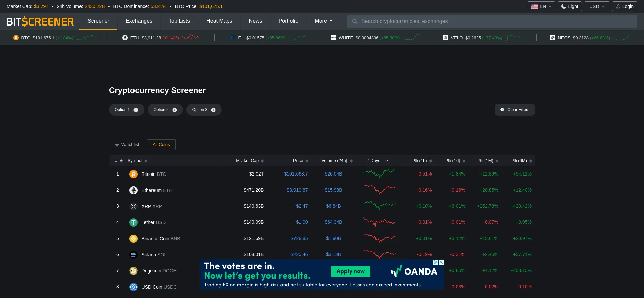Image resolution: width=644 pixels, height=298 pixels.
Task: Click the Solana coin icon
Action: click(133, 255)
